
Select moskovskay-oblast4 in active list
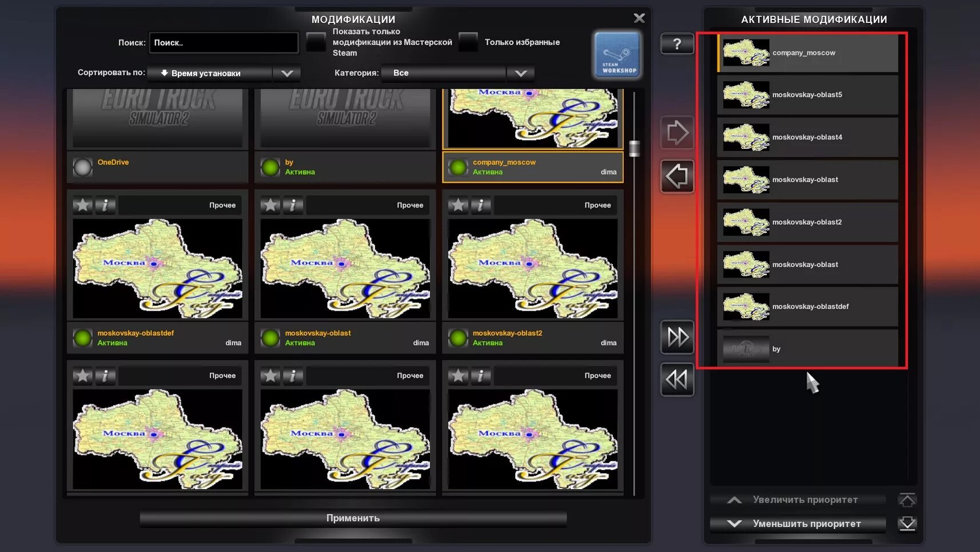tap(807, 137)
